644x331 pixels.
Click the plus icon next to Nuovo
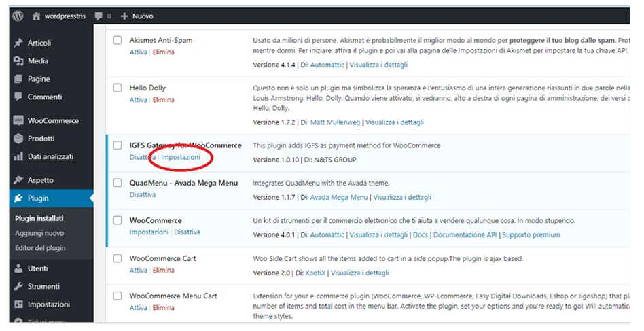[124, 16]
